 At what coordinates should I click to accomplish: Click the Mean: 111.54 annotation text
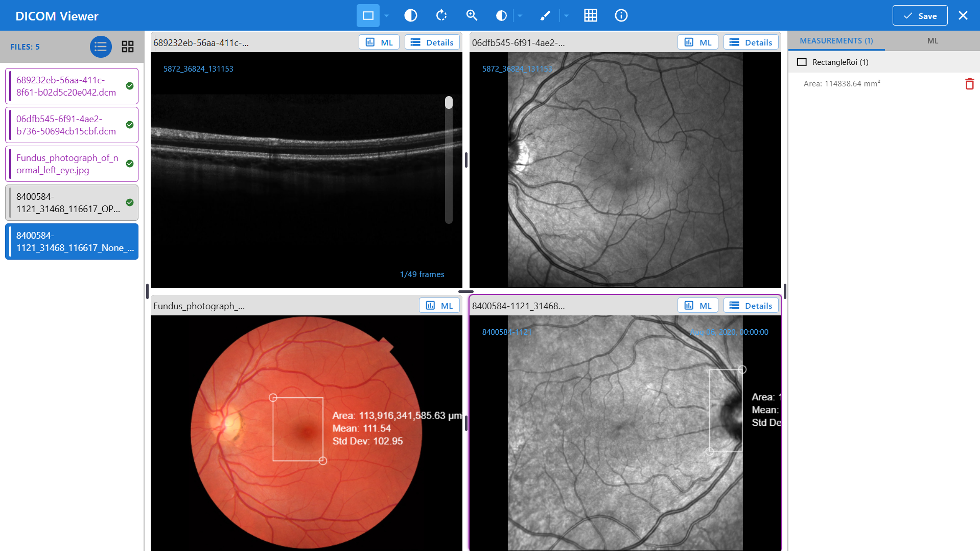(362, 428)
